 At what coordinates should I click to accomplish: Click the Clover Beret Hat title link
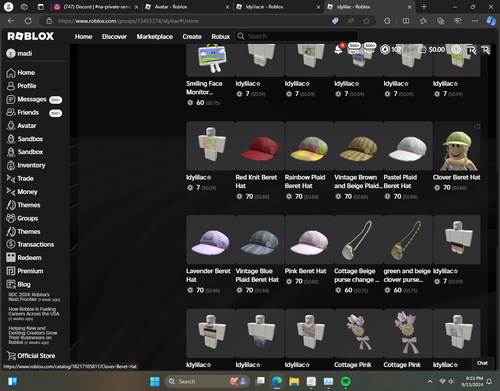point(456,177)
